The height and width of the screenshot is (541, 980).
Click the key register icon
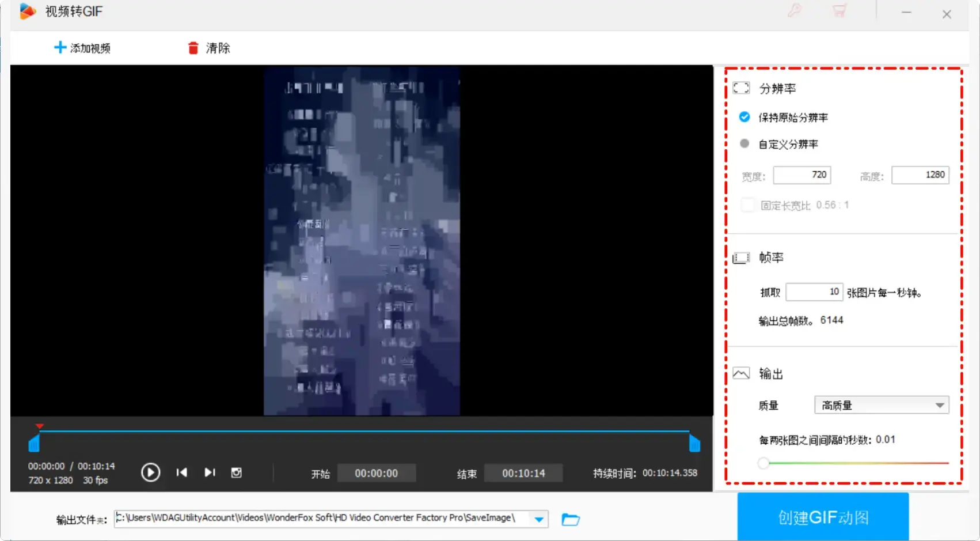pyautogui.click(x=795, y=11)
